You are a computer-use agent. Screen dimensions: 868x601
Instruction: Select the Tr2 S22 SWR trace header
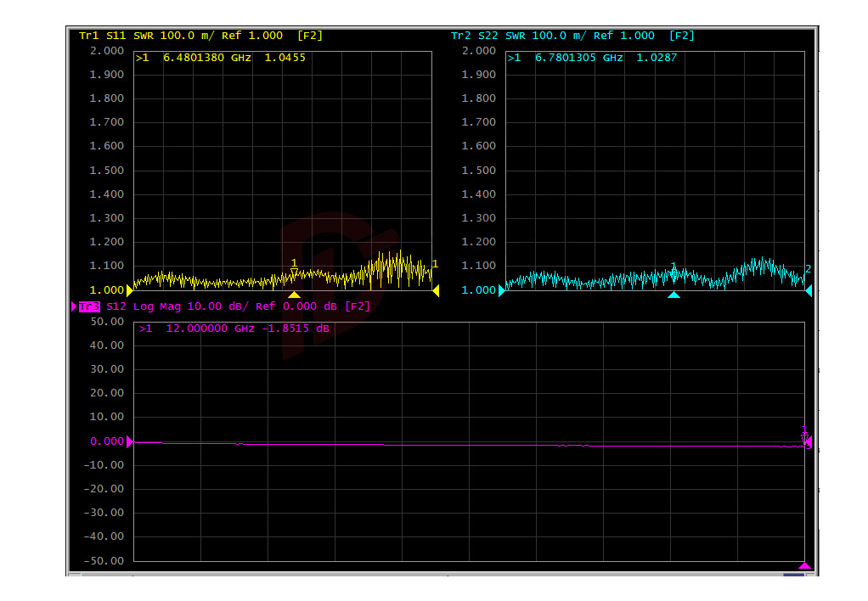click(572, 36)
